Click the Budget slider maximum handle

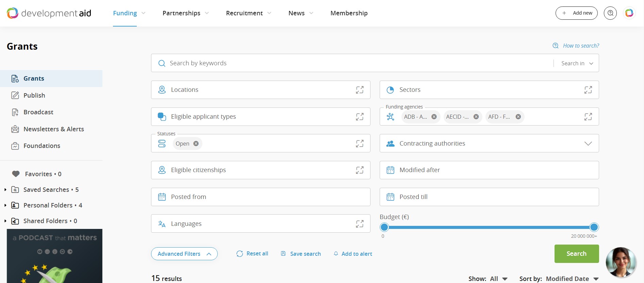click(594, 227)
